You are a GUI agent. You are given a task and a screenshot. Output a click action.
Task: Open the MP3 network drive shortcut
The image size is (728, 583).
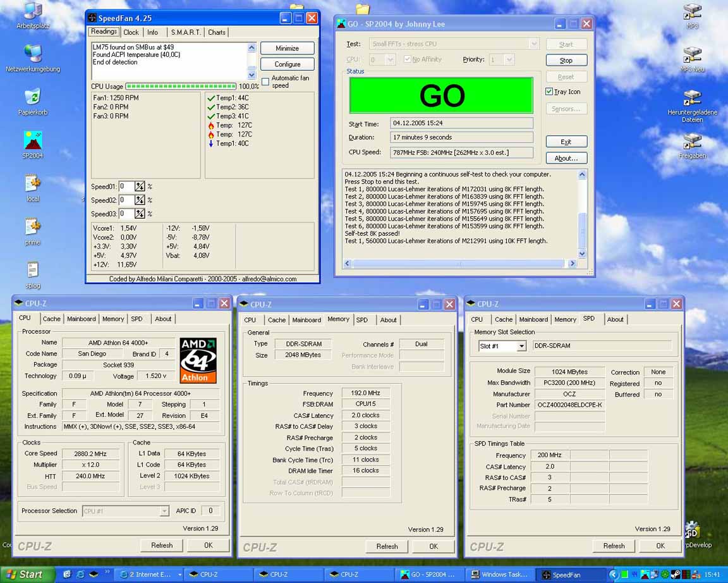point(692,15)
